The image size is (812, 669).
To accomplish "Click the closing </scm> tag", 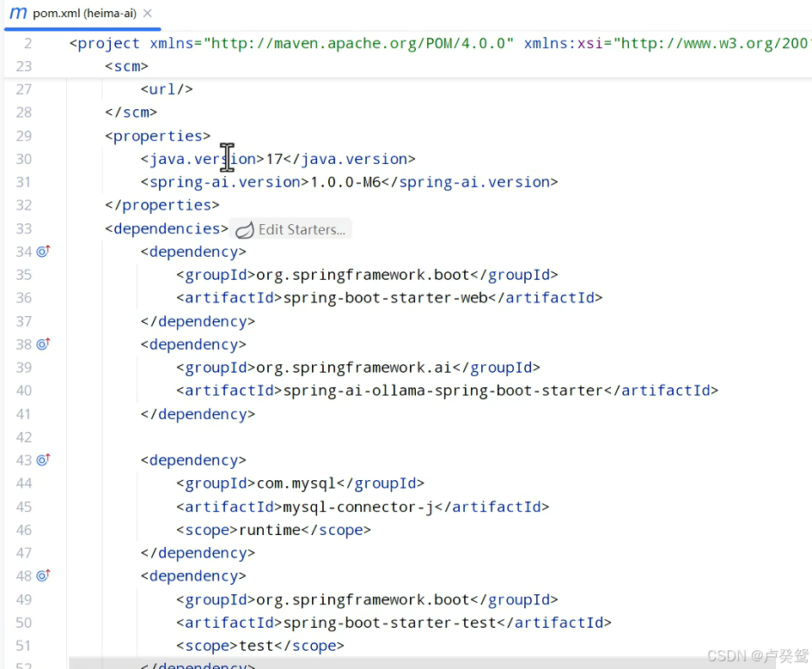I will click(x=131, y=113).
